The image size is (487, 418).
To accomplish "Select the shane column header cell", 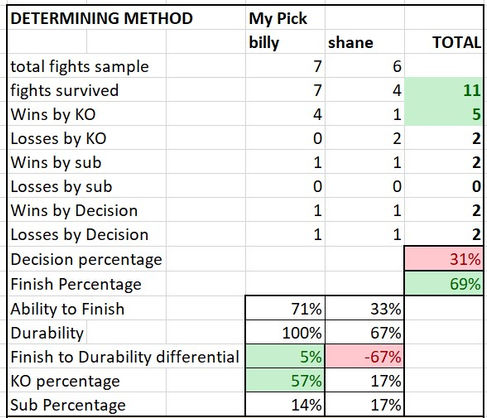I will click(364, 42).
